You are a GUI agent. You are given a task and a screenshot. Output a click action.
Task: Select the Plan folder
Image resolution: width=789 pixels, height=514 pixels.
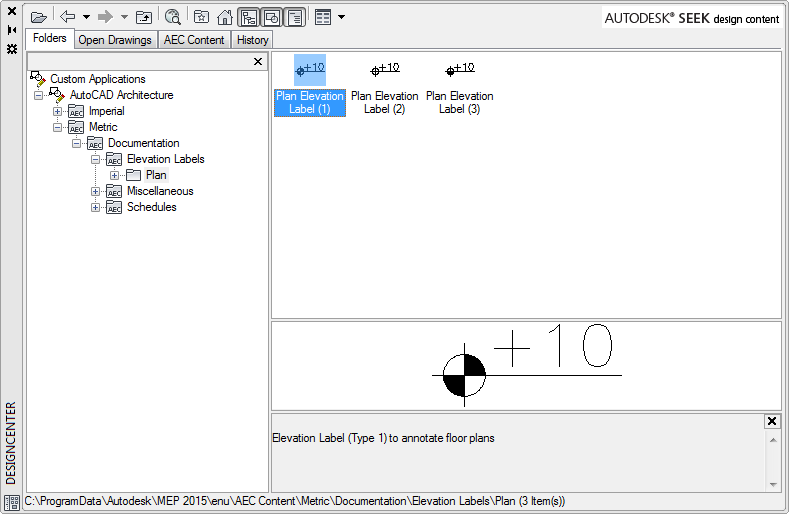[x=156, y=175]
